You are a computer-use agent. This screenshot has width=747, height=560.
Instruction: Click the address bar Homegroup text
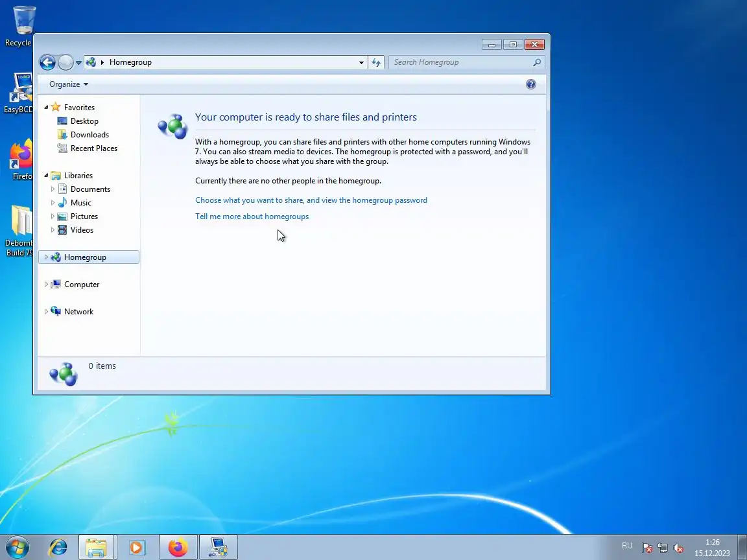[130, 62]
